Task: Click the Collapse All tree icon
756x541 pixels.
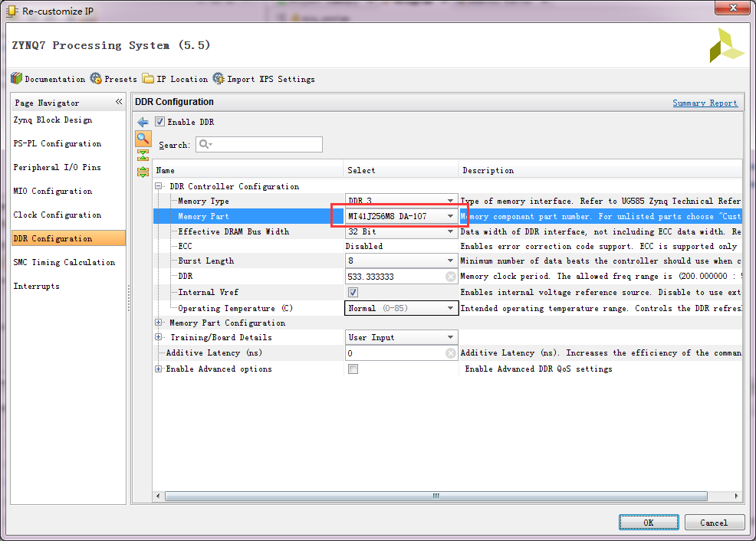Action: [143, 155]
